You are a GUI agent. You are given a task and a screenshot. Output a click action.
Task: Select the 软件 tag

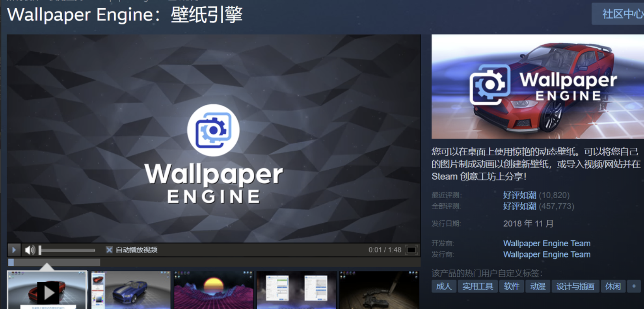(512, 287)
